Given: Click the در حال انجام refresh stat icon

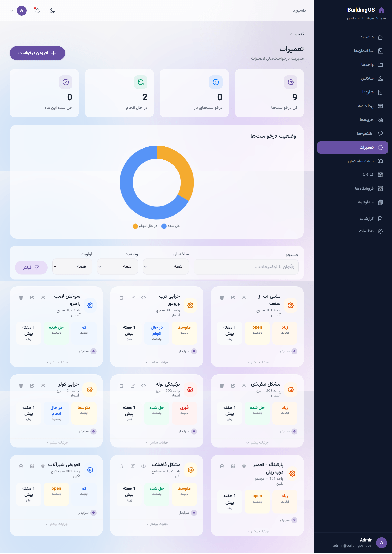Looking at the screenshot, I should [x=140, y=82].
